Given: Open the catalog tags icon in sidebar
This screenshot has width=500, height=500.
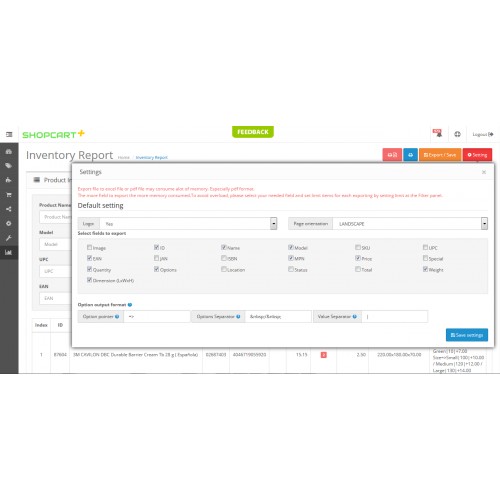Looking at the screenshot, I should pyautogui.click(x=9, y=166).
